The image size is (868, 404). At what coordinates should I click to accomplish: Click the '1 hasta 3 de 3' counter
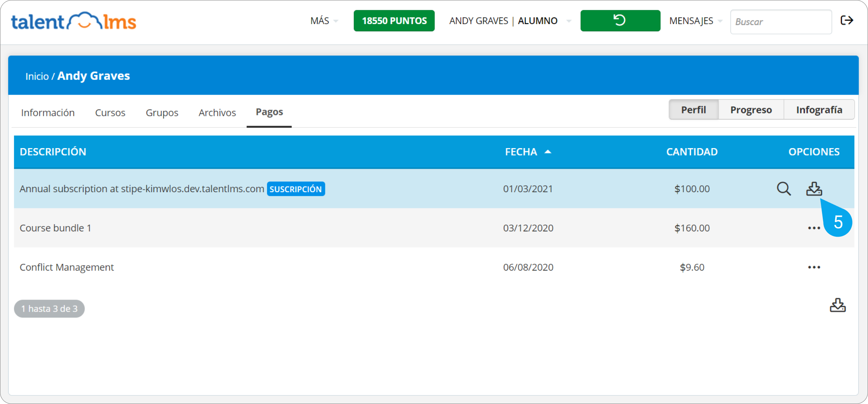(x=49, y=309)
